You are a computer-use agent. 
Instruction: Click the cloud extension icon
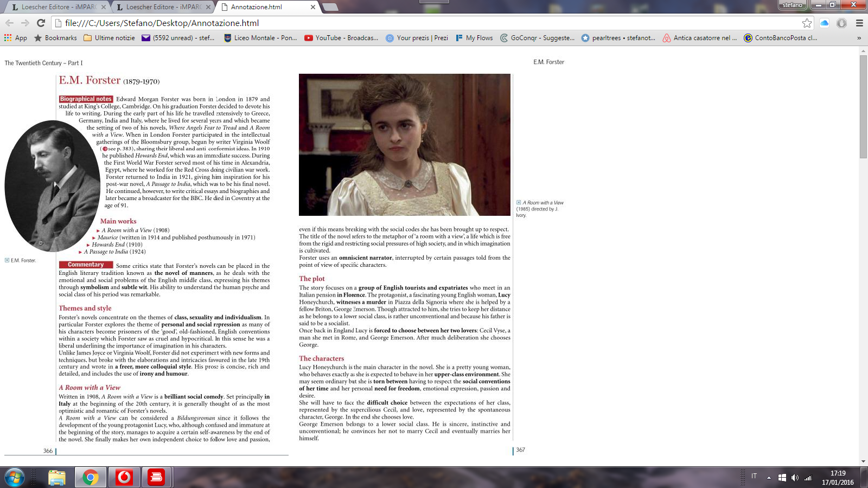point(824,23)
